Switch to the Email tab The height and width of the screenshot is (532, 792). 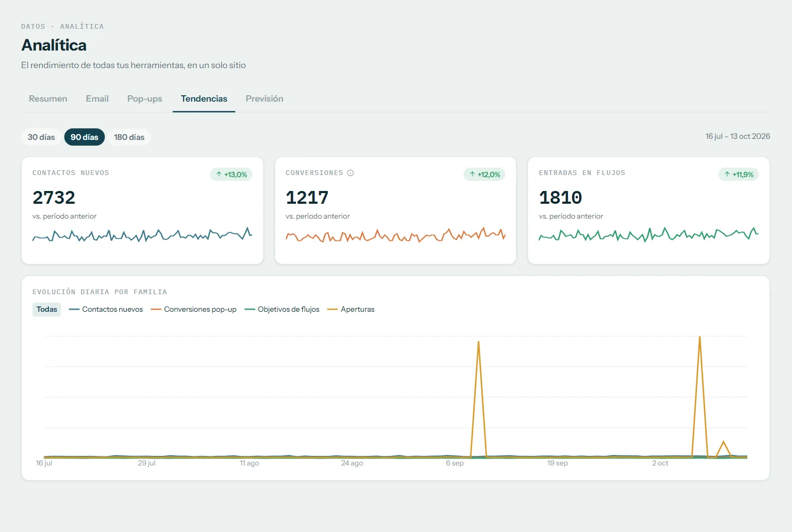[x=97, y=99]
